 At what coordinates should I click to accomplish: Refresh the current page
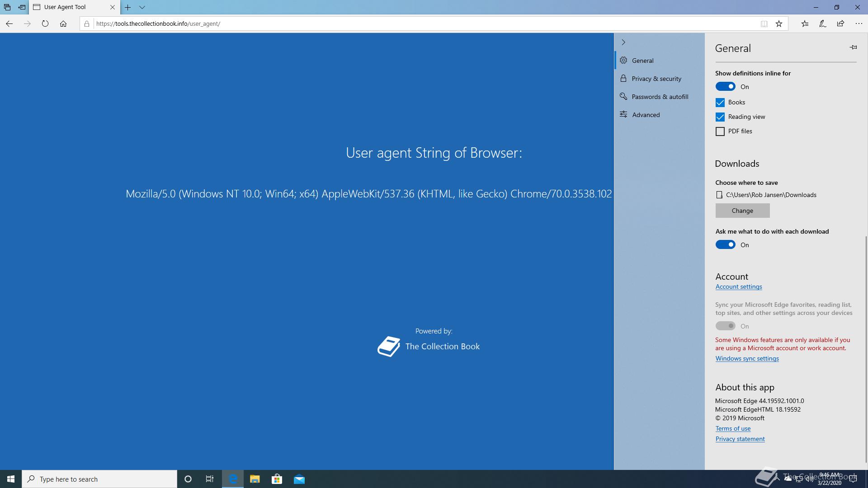tap(45, 23)
